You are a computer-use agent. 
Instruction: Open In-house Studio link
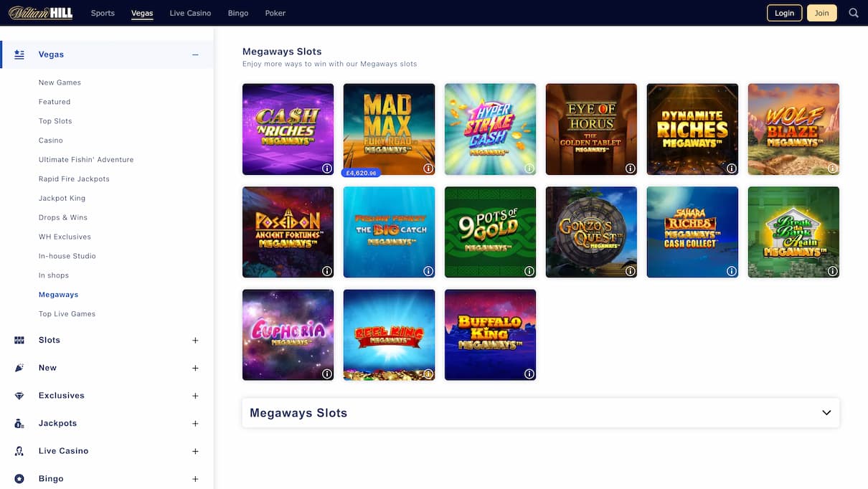tap(67, 256)
